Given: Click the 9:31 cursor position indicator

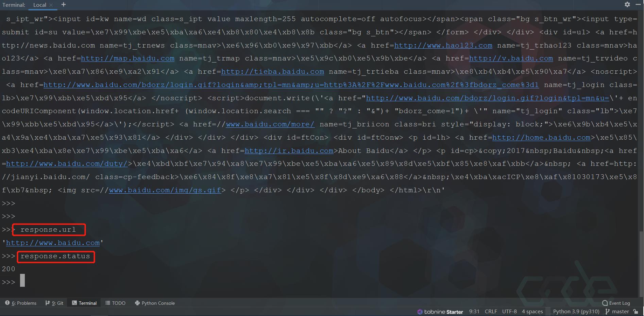Looking at the screenshot, I should [474, 312].
